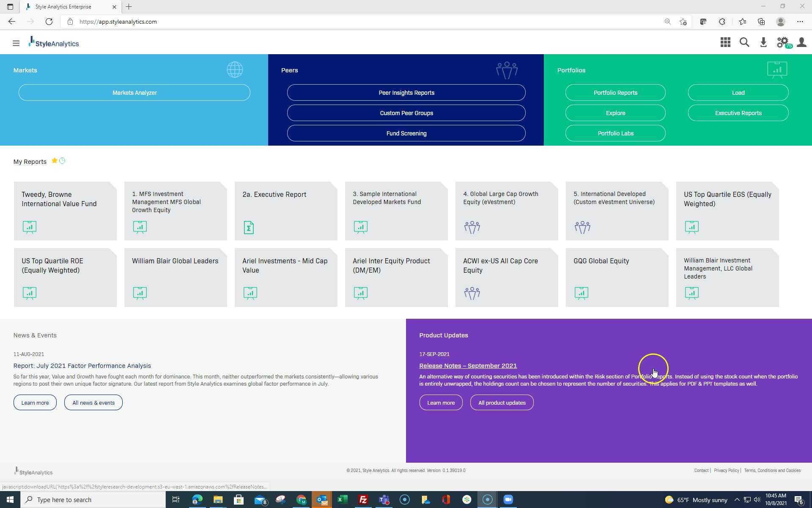Select Fund Screening in Peers panel
The image size is (812, 508).
[406, 133]
